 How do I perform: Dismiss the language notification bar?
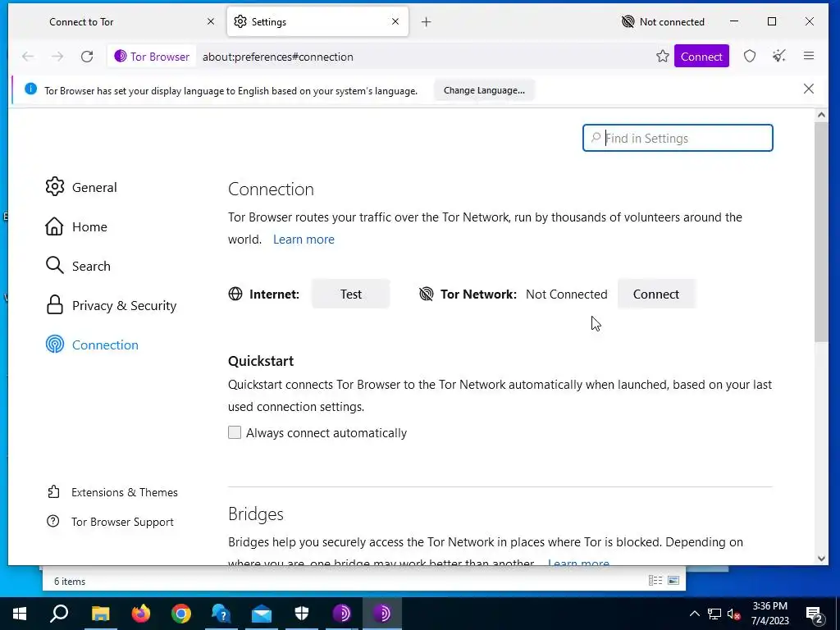coord(808,89)
